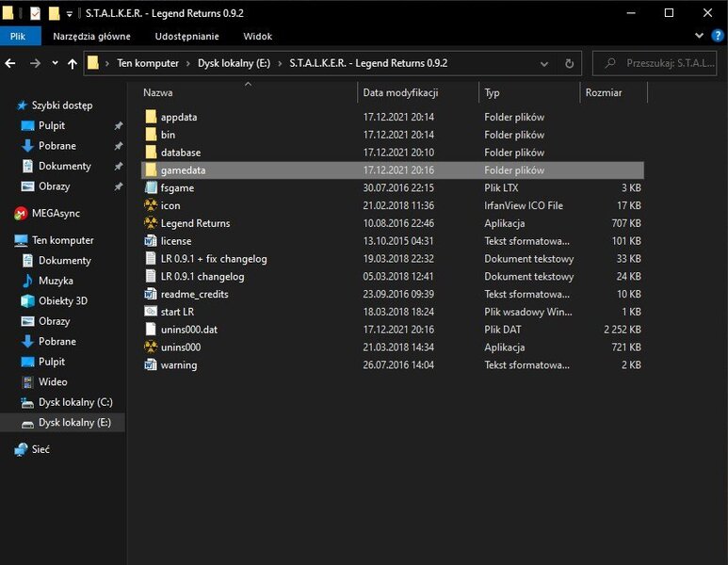Click the 'start LR' file name

177,312
